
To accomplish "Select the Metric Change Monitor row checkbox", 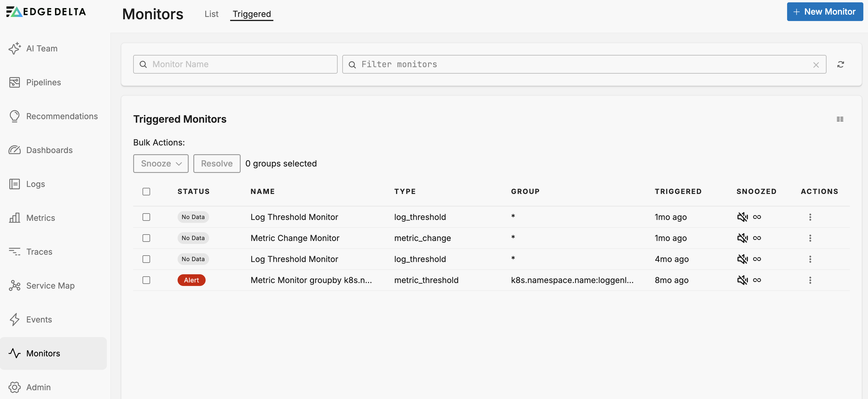I will coord(146,238).
